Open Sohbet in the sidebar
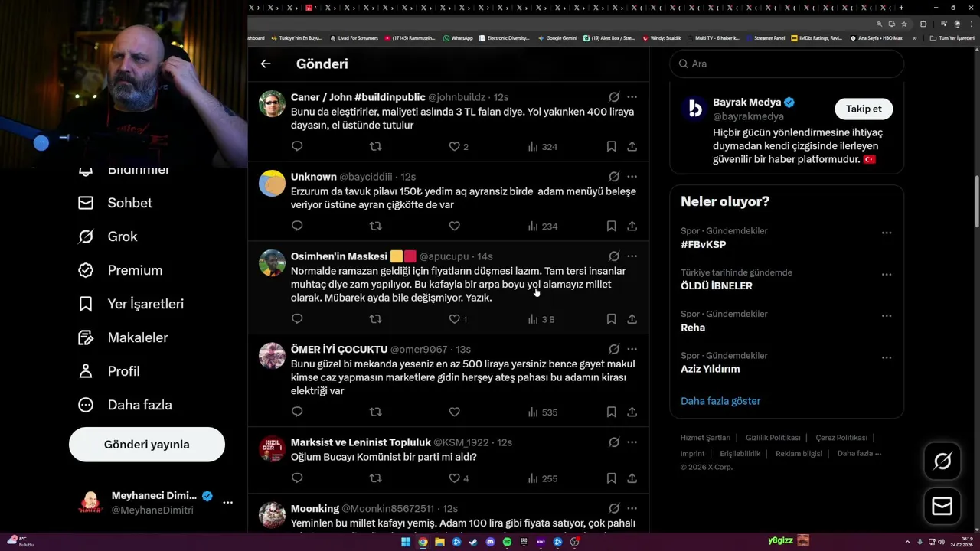980x551 pixels. 115,203
